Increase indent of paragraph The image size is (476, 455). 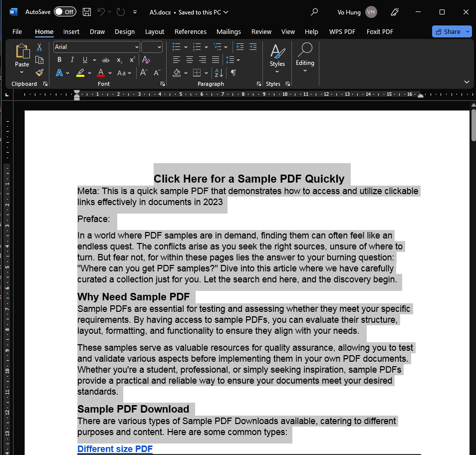[x=253, y=47]
